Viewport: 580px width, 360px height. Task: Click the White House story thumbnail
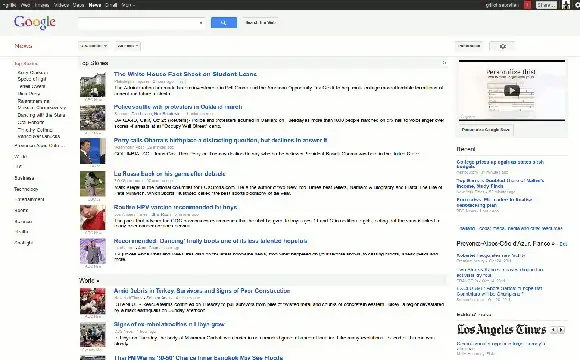click(x=92, y=85)
